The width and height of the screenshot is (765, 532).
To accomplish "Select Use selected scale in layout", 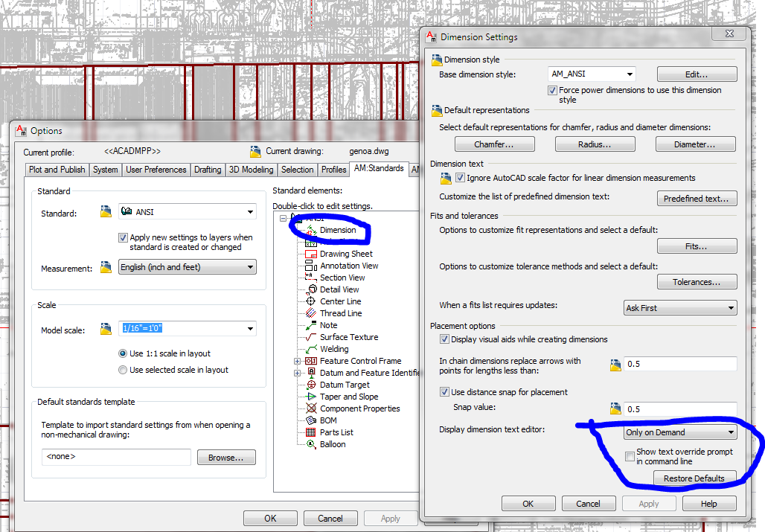I will pyautogui.click(x=123, y=370).
